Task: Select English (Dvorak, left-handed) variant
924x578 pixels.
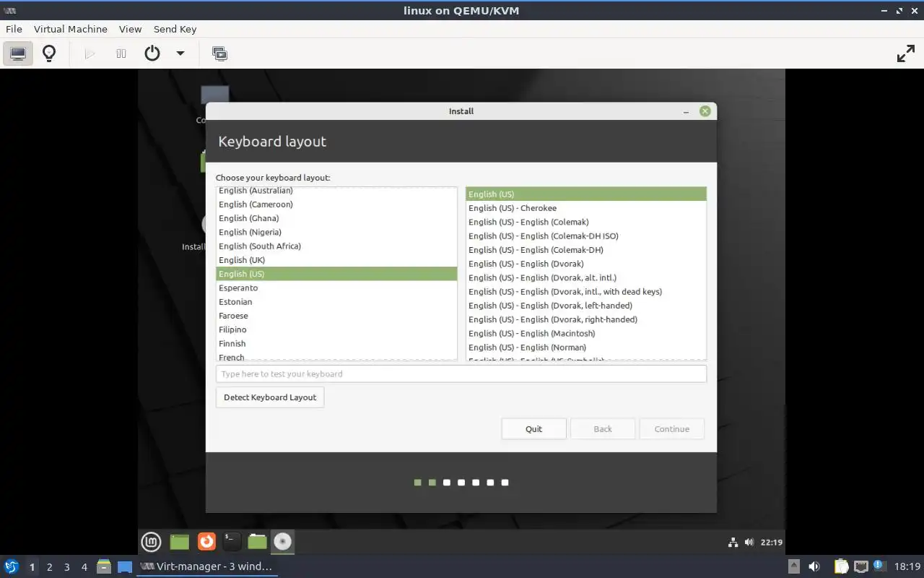Action: pyautogui.click(x=586, y=306)
